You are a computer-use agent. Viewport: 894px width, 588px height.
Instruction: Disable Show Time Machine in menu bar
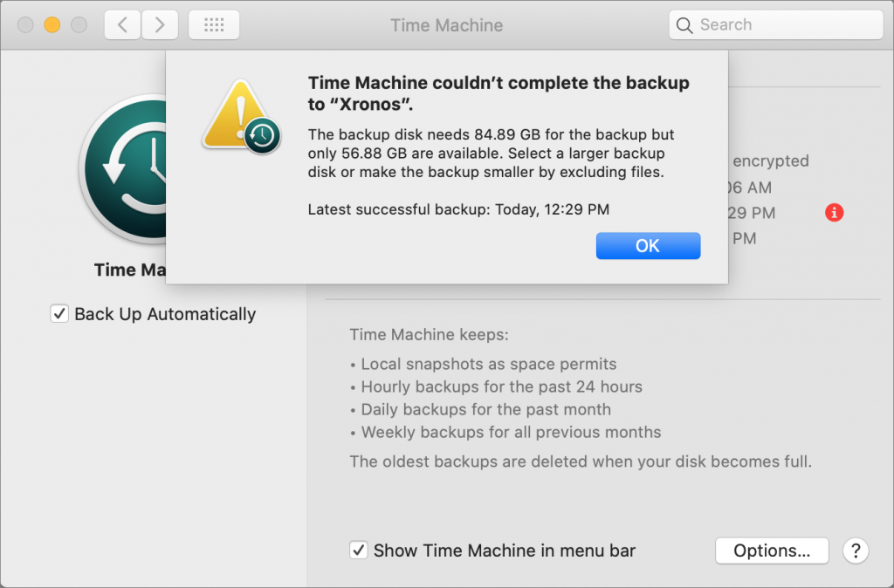point(358,550)
